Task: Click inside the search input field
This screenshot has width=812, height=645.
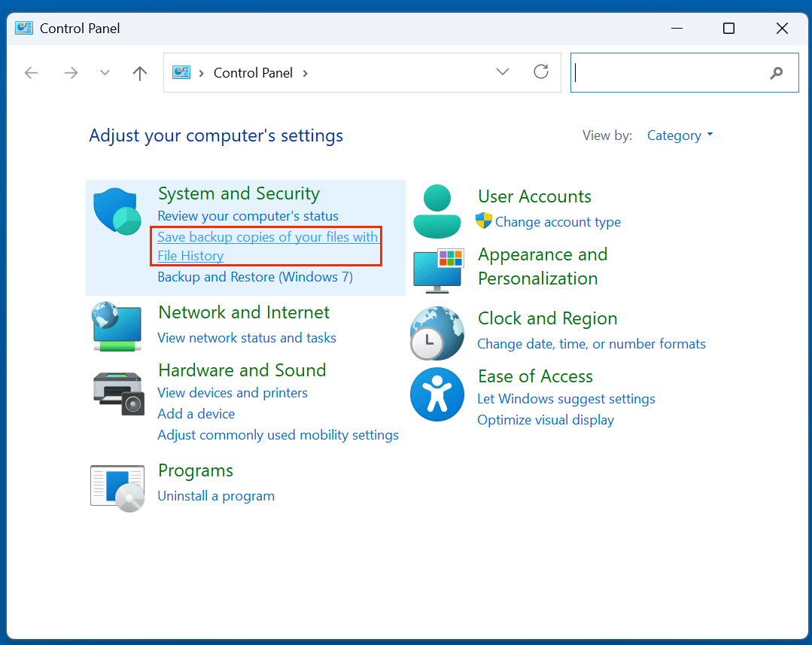Action: coord(670,72)
